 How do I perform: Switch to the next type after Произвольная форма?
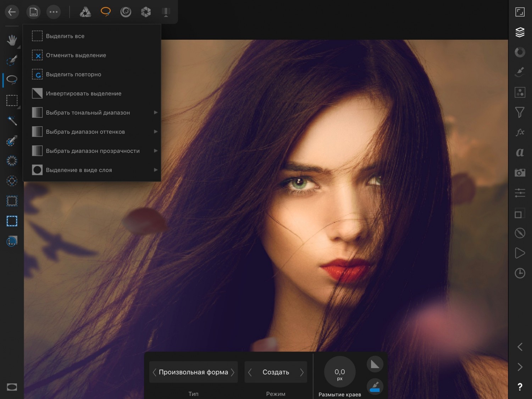tap(233, 372)
